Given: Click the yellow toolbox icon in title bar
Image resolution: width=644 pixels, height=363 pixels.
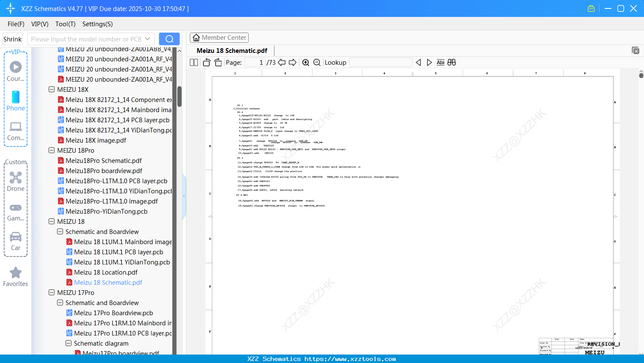Looking at the screenshot, I should (591, 8).
